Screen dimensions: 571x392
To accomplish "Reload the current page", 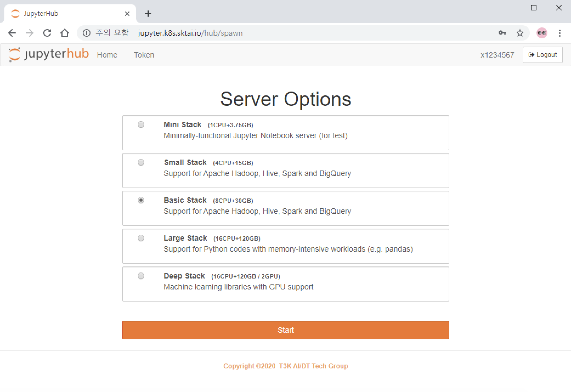I will pos(47,33).
